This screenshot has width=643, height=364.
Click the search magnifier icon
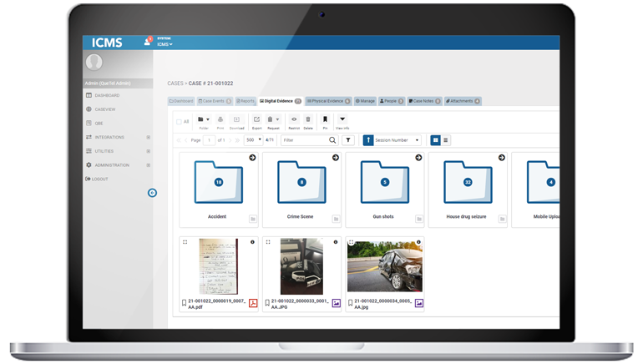pos(332,140)
